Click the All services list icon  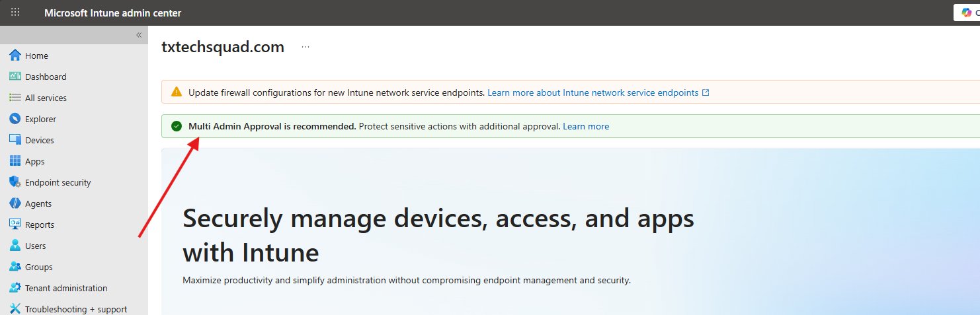point(15,98)
